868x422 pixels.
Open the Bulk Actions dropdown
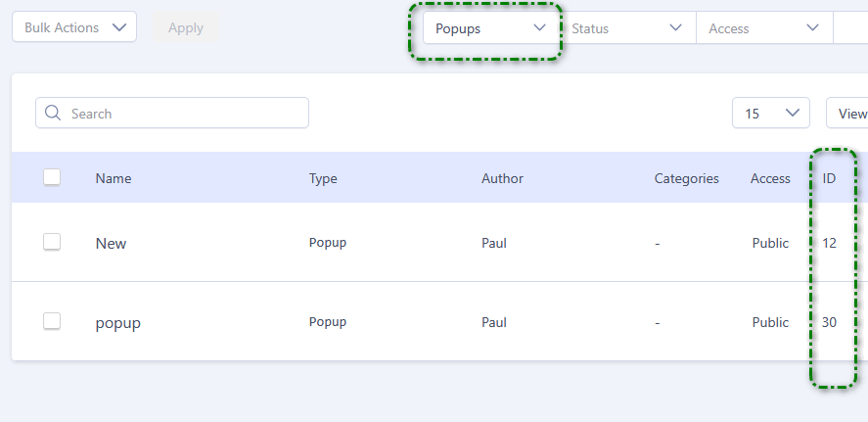[x=74, y=27]
